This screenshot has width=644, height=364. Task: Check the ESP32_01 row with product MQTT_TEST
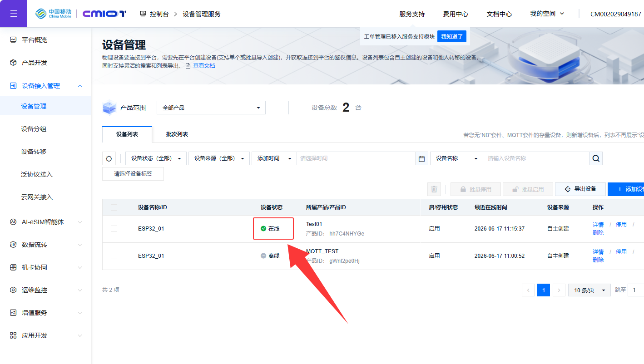[114, 256]
